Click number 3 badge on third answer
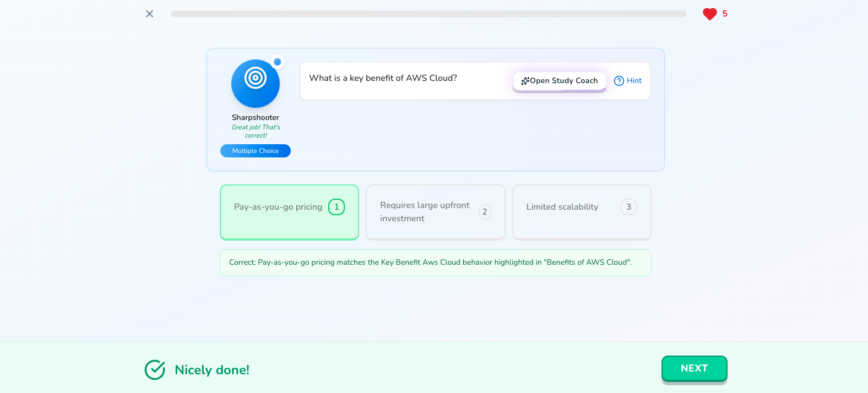The height and width of the screenshot is (393, 868). (x=629, y=207)
